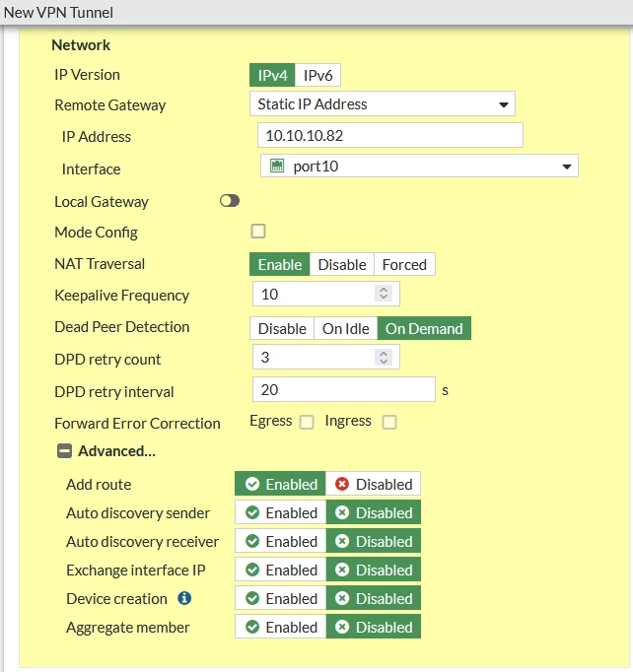
Task: Select Disable for NAT Traversal
Action: pyautogui.click(x=342, y=264)
